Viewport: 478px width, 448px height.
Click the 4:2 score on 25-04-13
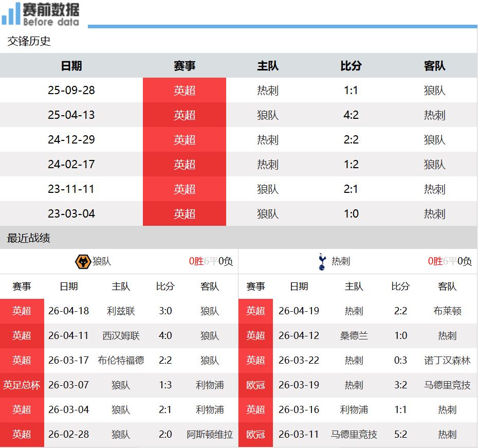coord(351,115)
